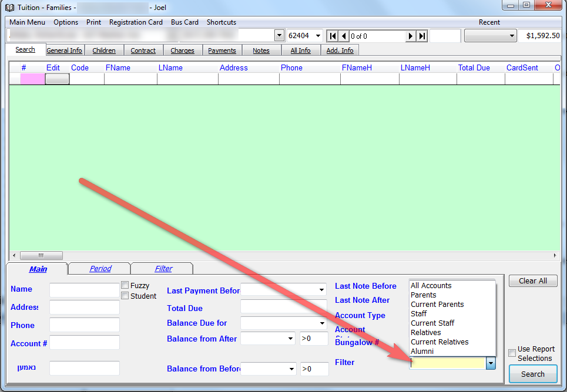The height and width of the screenshot is (392, 567).
Task: Enable the Fuzzy checkbox
Action: [x=125, y=285]
